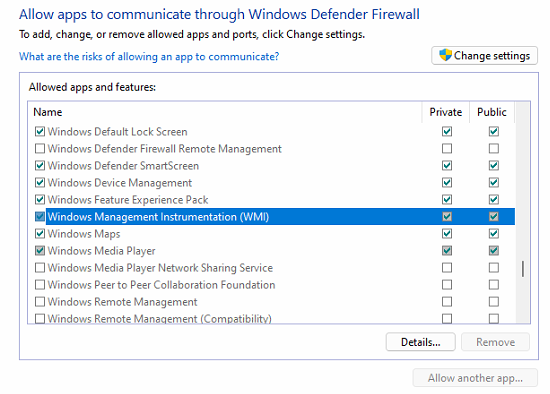Toggle Private checkbox for WMI row
This screenshot has height=394, width=550.
tap(447, 216)
